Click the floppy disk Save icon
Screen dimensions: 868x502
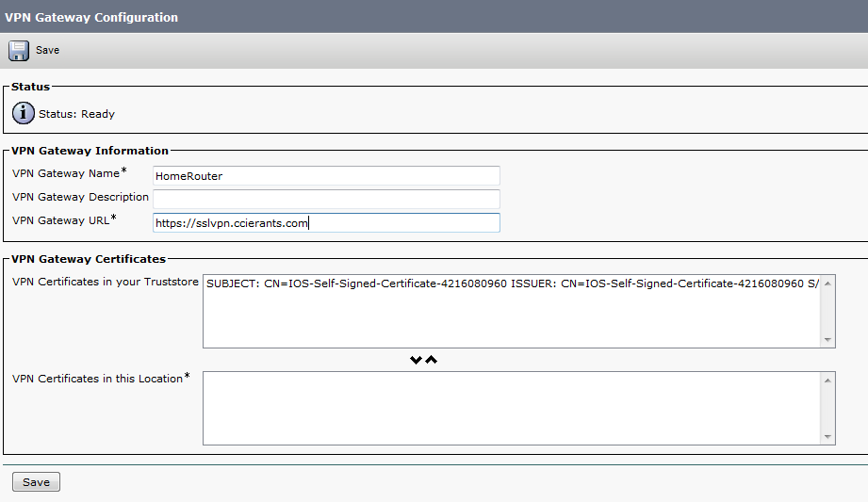(19, 50)
